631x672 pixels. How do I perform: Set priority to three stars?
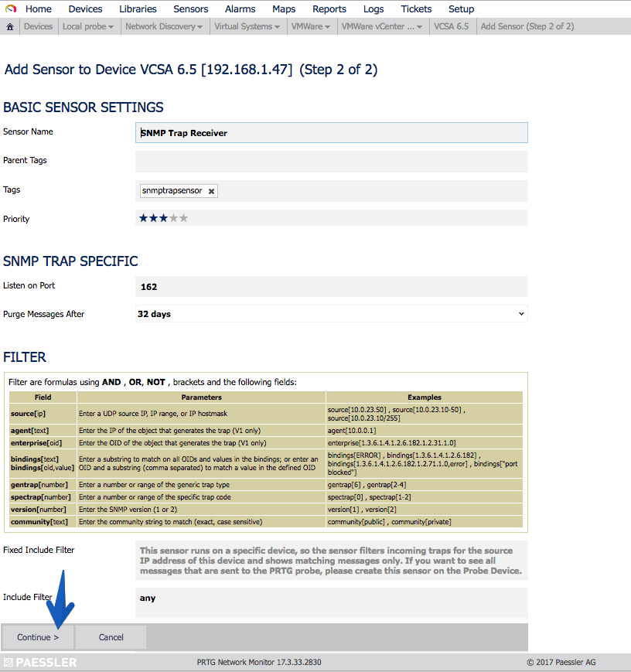pos(163,218)
